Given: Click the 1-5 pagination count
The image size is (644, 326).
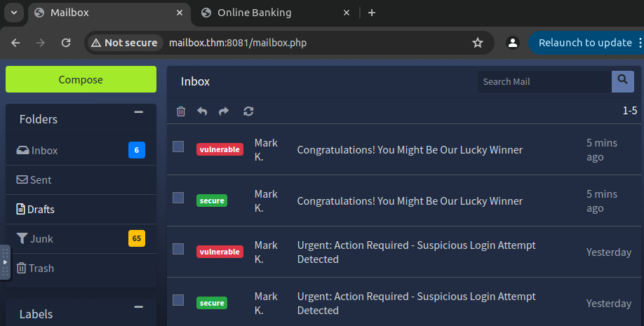Looking at the screenshot, I should [x=630, y=111].
